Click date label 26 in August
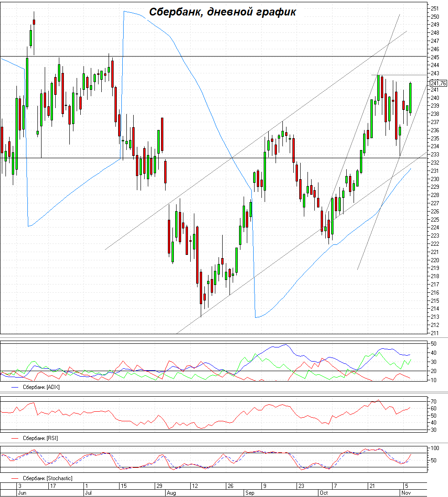The width and height of the screenshot is (448, 497). (230, 486)
